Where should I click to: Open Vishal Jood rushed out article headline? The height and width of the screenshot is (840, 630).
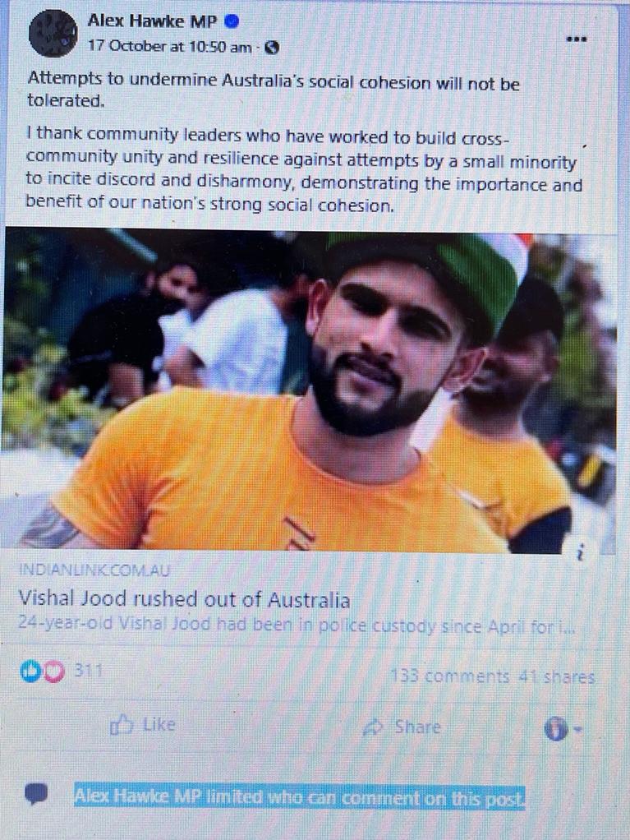[184, 599]
